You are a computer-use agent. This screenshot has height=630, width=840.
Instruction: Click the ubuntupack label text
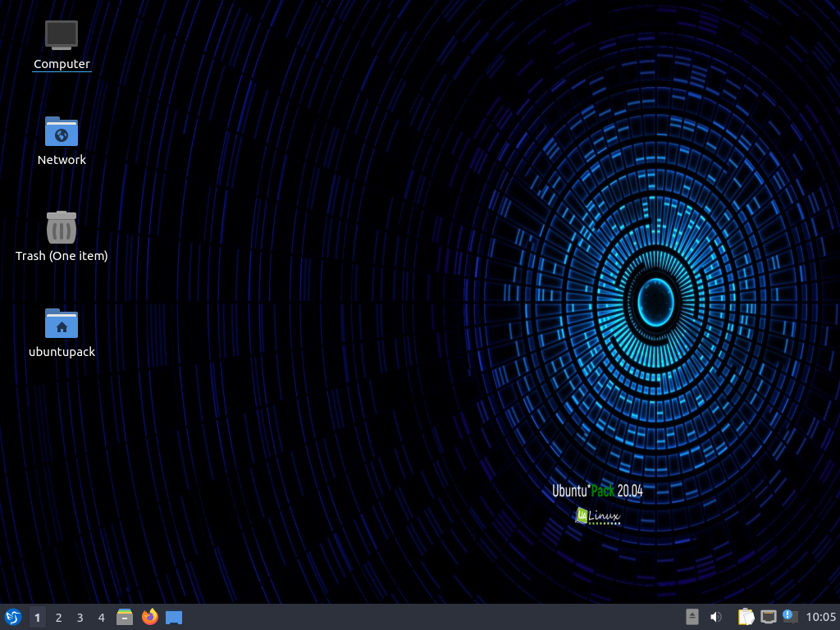tap(62, 351)
